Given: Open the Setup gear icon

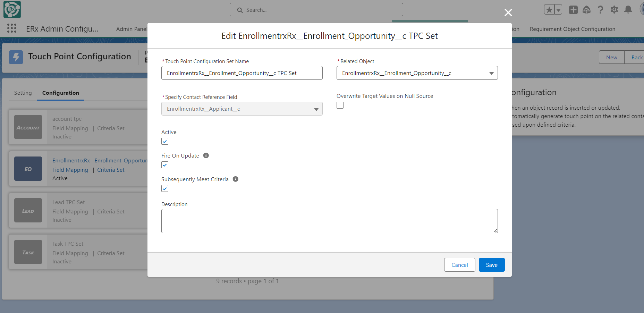Looking at the screenshot, I should click(x=614, y=10).
